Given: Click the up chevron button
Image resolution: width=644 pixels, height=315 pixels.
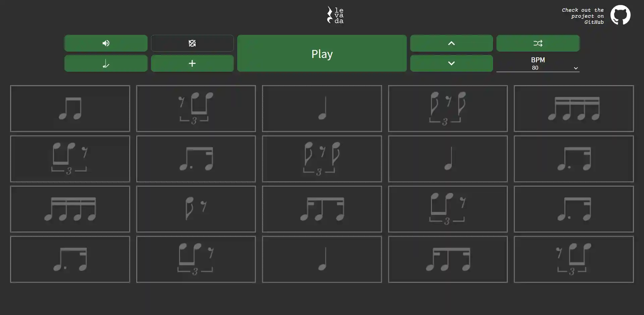Looking at the screenshot, I should [x=451, y=43].
